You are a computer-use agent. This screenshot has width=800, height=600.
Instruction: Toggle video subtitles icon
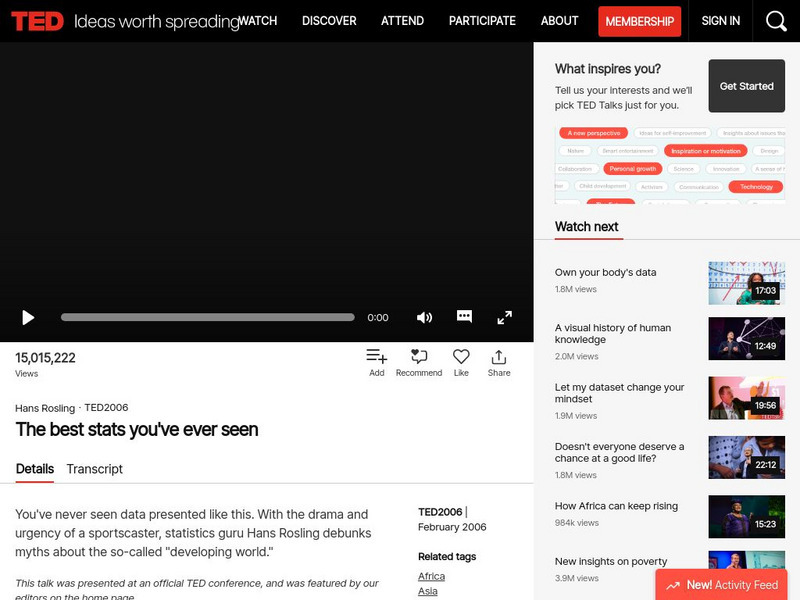[x=464, y=316]
